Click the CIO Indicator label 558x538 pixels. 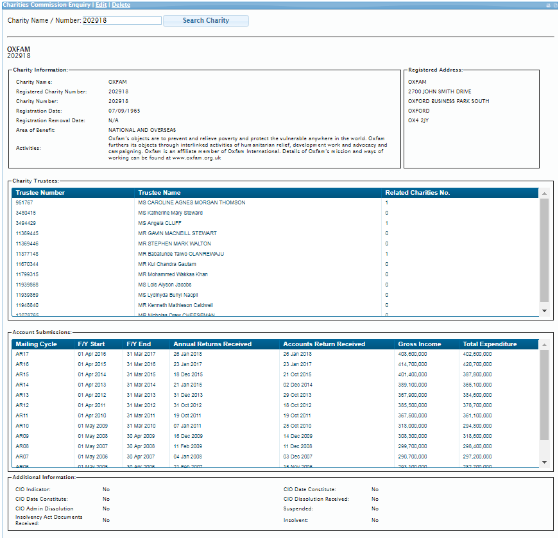pyautogui.click(x=32, y=489)
